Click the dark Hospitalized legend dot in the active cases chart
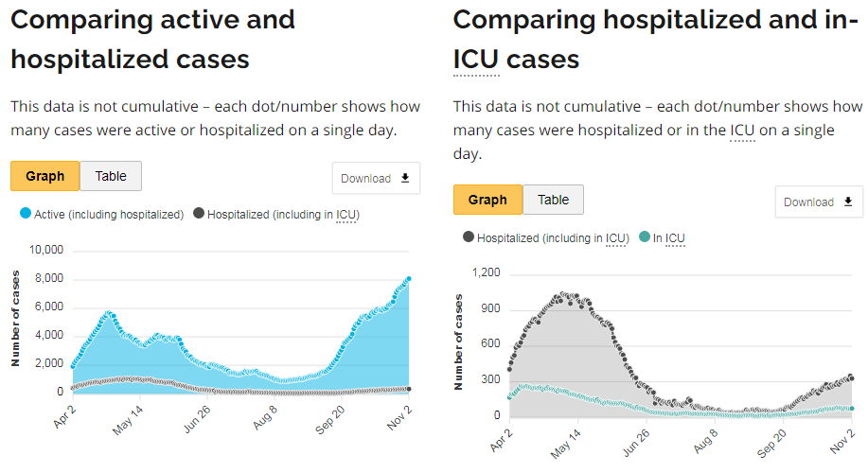868x473 pixels. click(199, 215)
